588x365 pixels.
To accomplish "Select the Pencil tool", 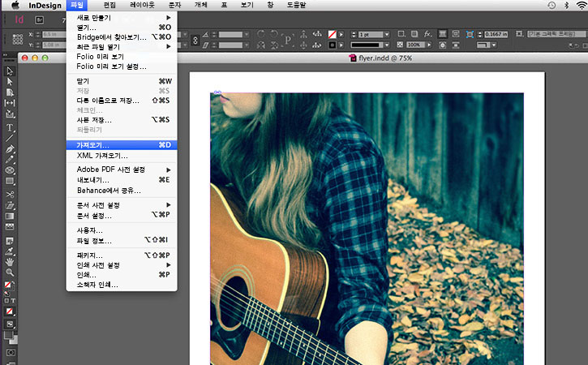I will pyautogui.click(x=10, y=160).
